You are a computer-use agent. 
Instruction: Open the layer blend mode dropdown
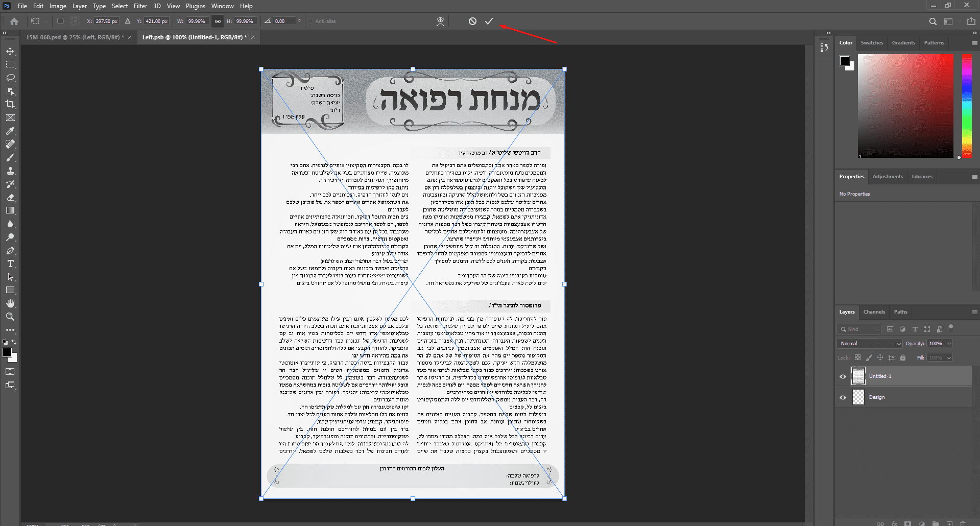(869, 344)
